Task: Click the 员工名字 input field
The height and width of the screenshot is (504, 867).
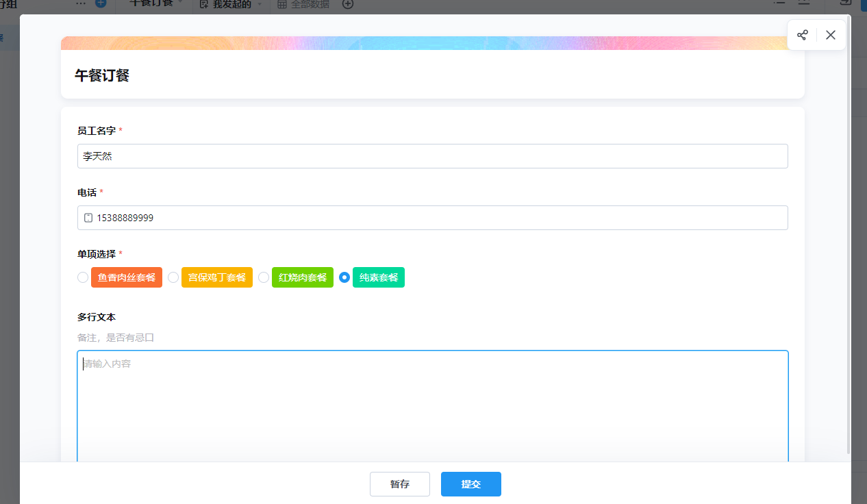Action: [432, 156]
